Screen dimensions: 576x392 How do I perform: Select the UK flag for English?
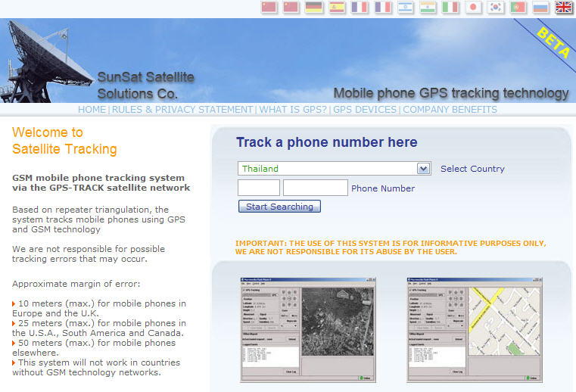pyautogui.click(x=563, y=8)
